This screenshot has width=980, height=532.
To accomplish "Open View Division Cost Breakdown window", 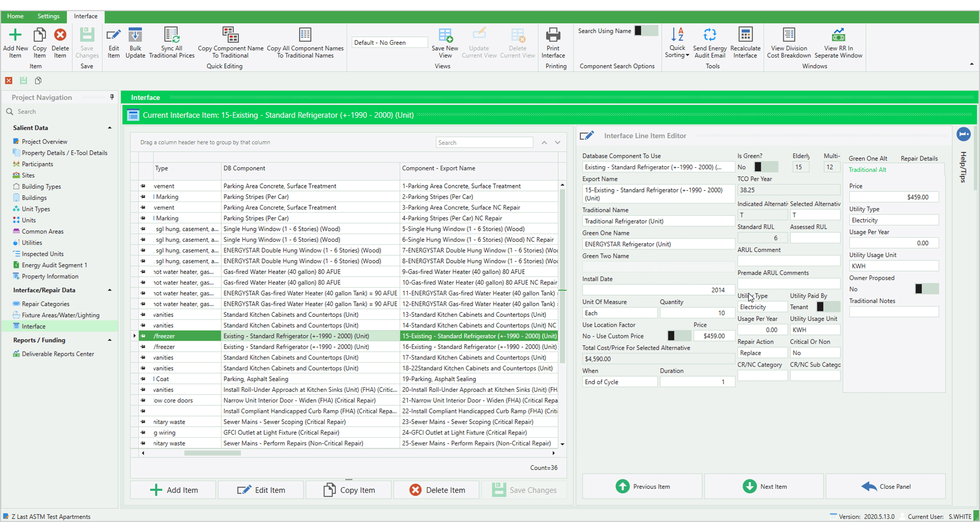I will (788, 43).
